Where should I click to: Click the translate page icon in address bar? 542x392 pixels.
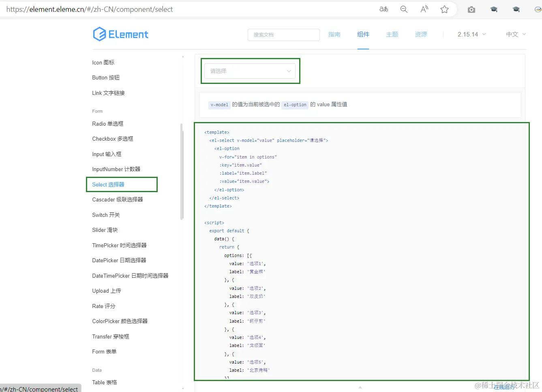(383, 9)
